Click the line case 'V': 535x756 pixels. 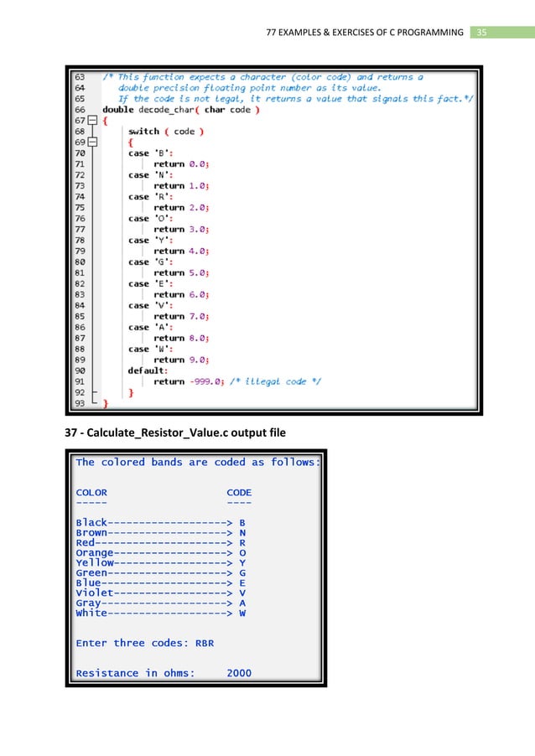(150, 305)
